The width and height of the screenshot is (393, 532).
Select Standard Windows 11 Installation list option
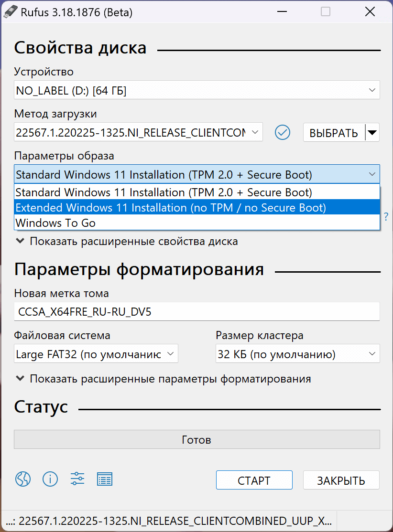tap(164, 192)
